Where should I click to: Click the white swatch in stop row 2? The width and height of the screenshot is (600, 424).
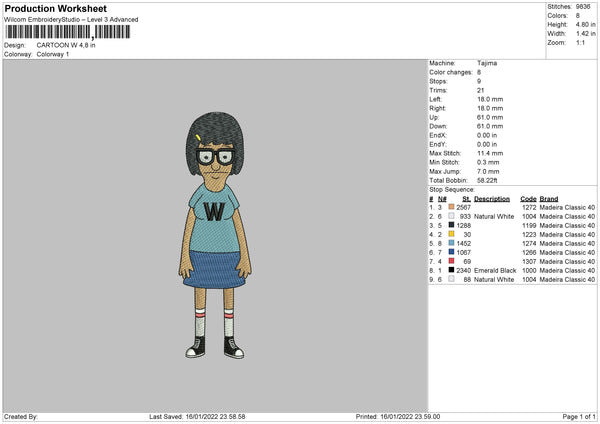[451, 216]
